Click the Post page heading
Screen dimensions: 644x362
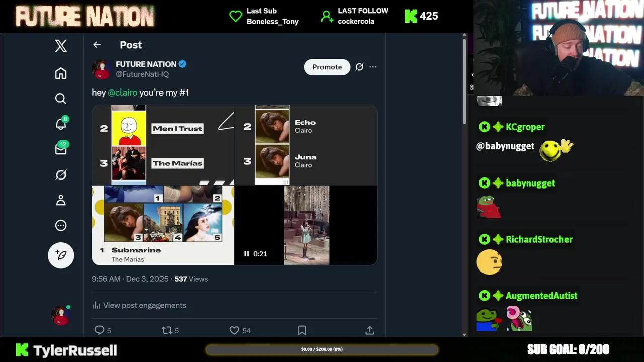point(131,45)
